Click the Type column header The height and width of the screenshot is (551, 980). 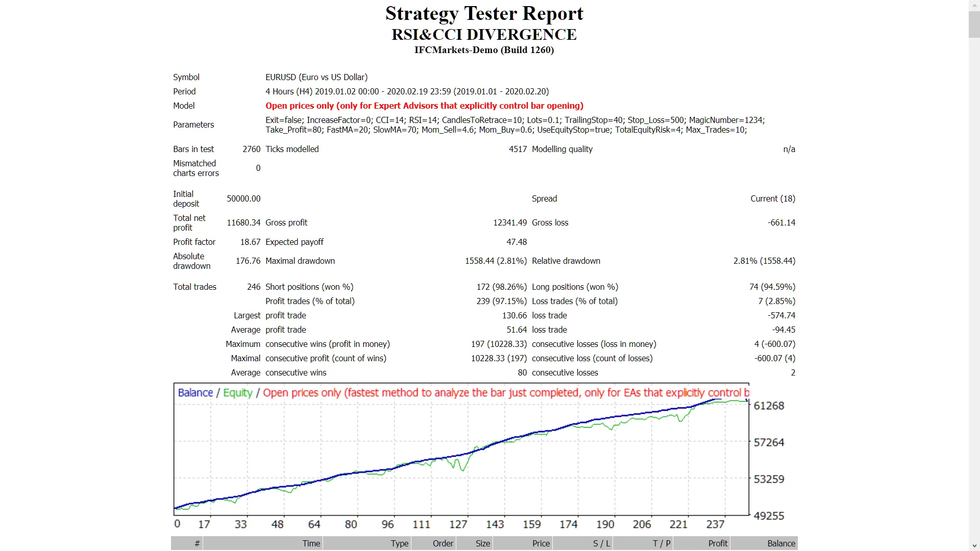(399, 543)
